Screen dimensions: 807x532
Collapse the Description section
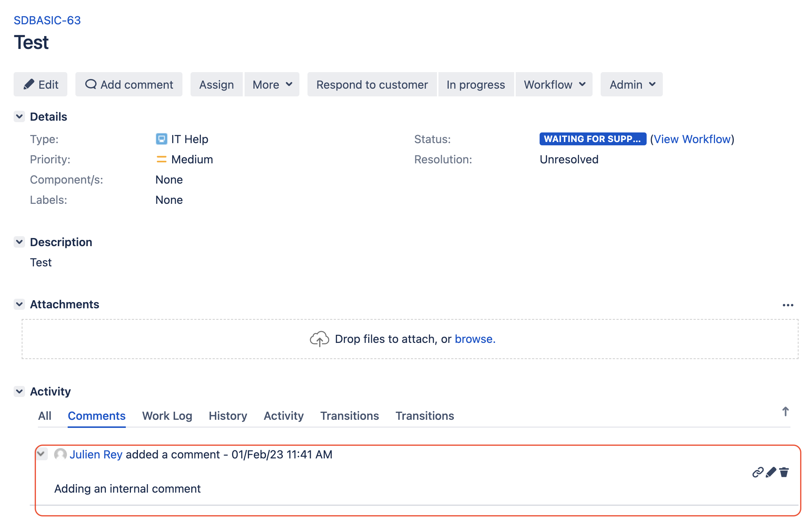point(19,242)
